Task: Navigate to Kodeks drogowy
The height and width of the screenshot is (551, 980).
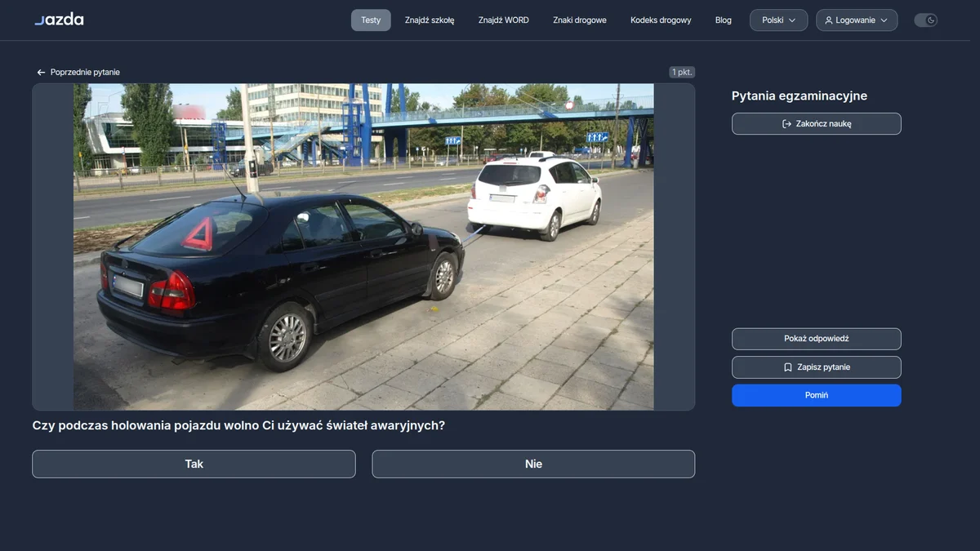Action: pos(661,20)
